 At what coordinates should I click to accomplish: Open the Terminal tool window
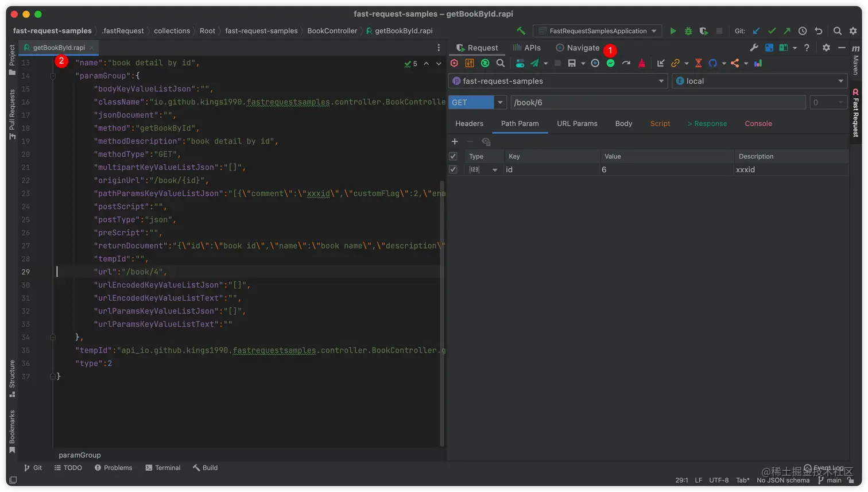163,468
